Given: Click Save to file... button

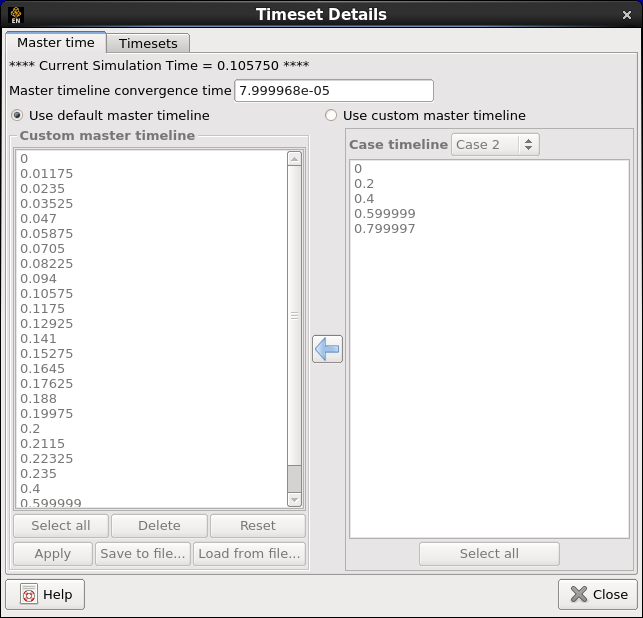Looking at the screenshot, I should click(143, 554).
